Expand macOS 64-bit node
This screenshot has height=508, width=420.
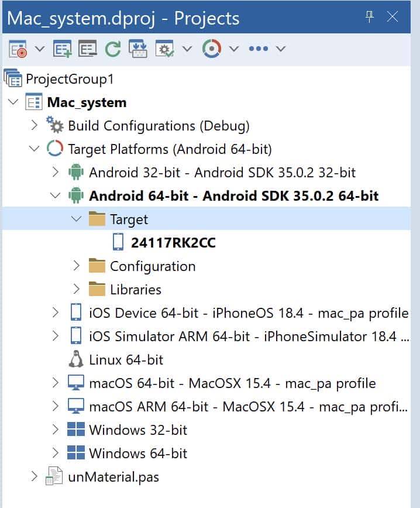point(56,383)
